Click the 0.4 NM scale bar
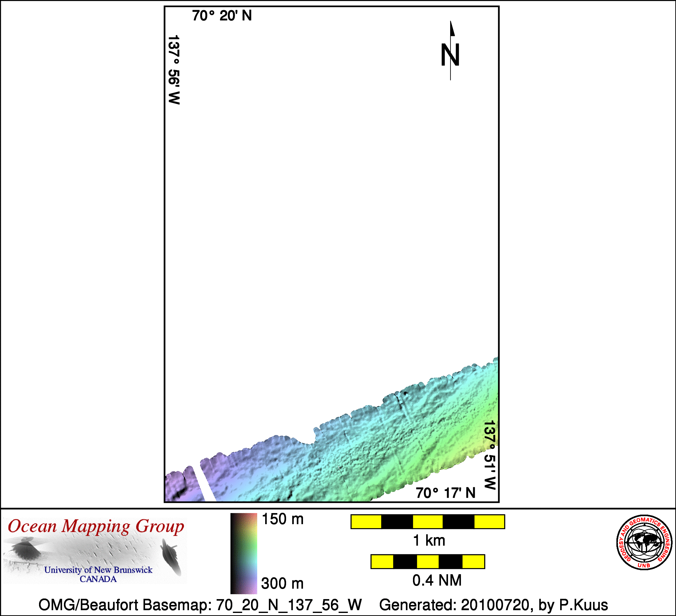 coord(427,562)
